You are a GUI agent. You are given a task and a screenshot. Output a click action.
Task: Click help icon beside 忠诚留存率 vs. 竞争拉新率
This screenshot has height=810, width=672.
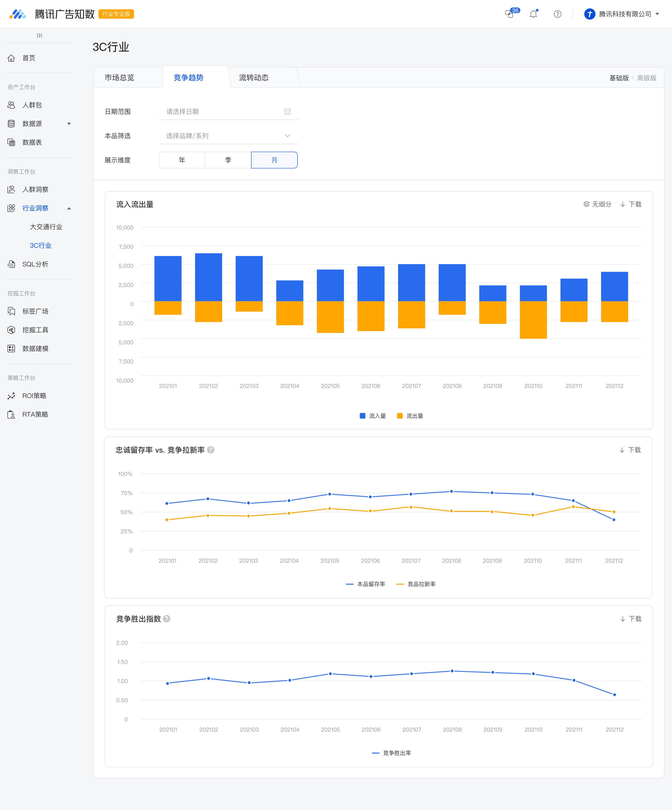[211, 450]
